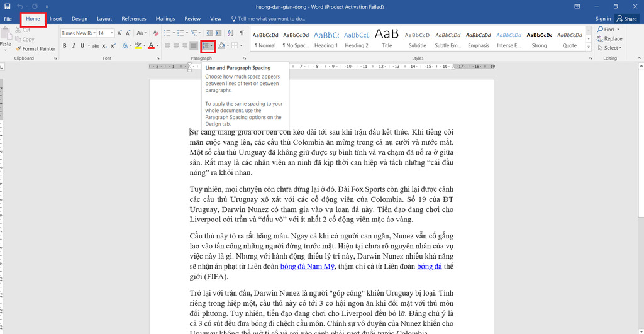Click the Bullets list icon
The image size is (644, 334).
coord(167,33)
